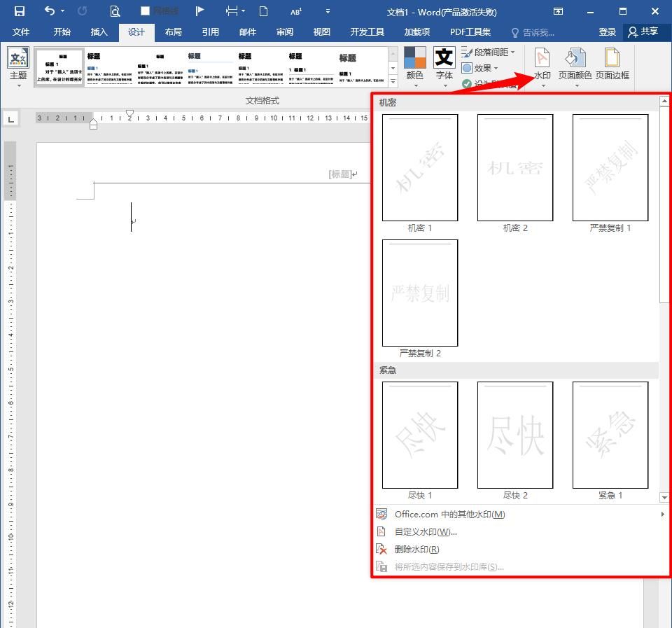
Task: Click the left indent marker on the ruler
Action: point(93,125)
